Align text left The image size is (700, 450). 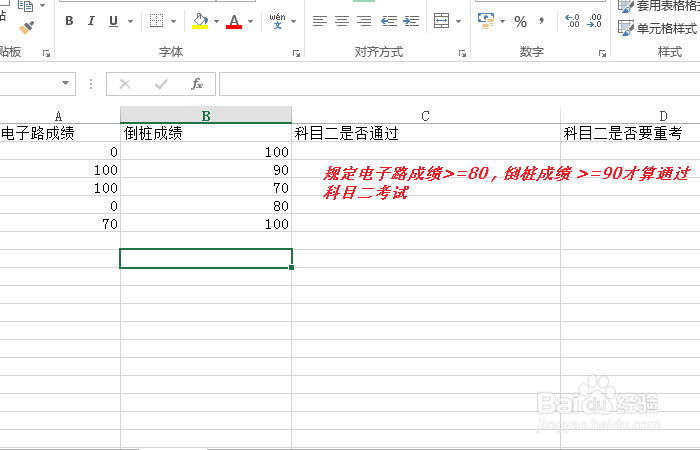320,21
